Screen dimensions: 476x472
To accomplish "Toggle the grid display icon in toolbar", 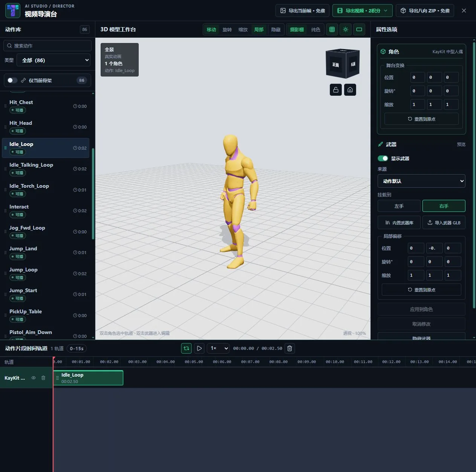I will pyautogui.click(x=332, y=29).
